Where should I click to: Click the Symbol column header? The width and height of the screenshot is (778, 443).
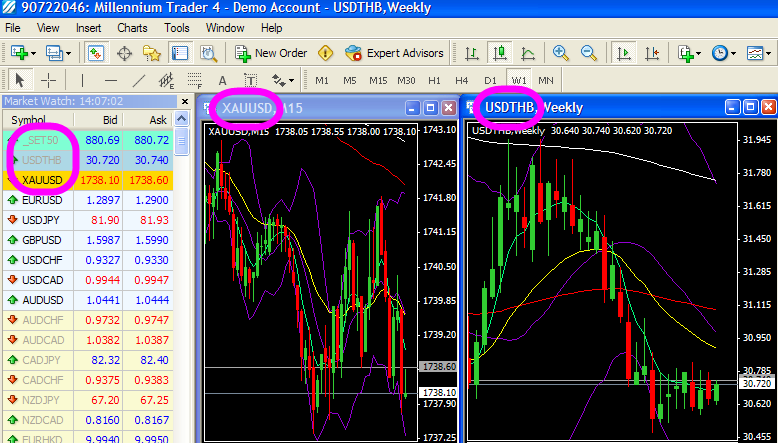click(x=38, y=120)
